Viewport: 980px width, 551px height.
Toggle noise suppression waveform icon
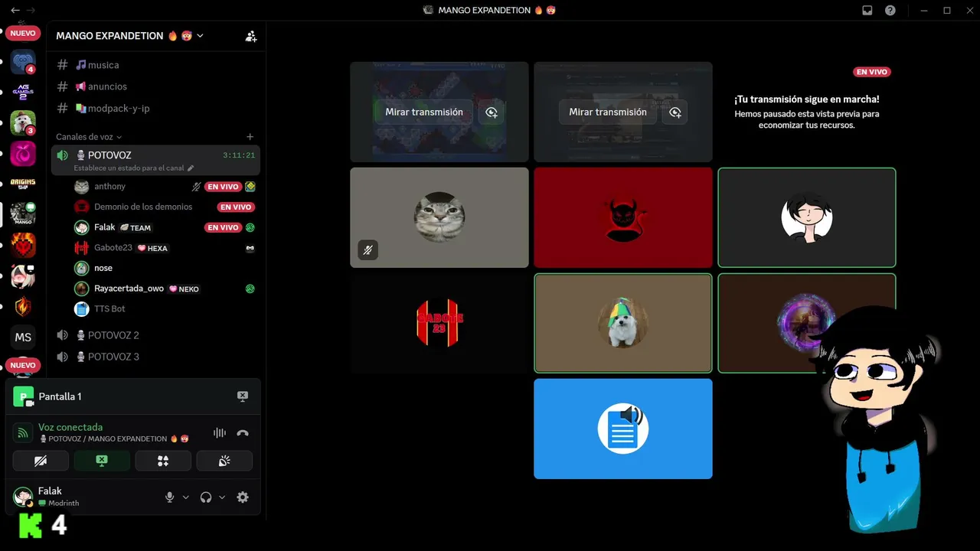coord(220,433)
